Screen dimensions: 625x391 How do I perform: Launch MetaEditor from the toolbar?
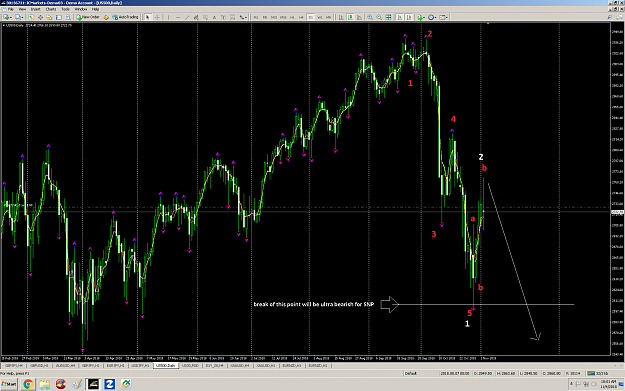click(x=106, y=17)
